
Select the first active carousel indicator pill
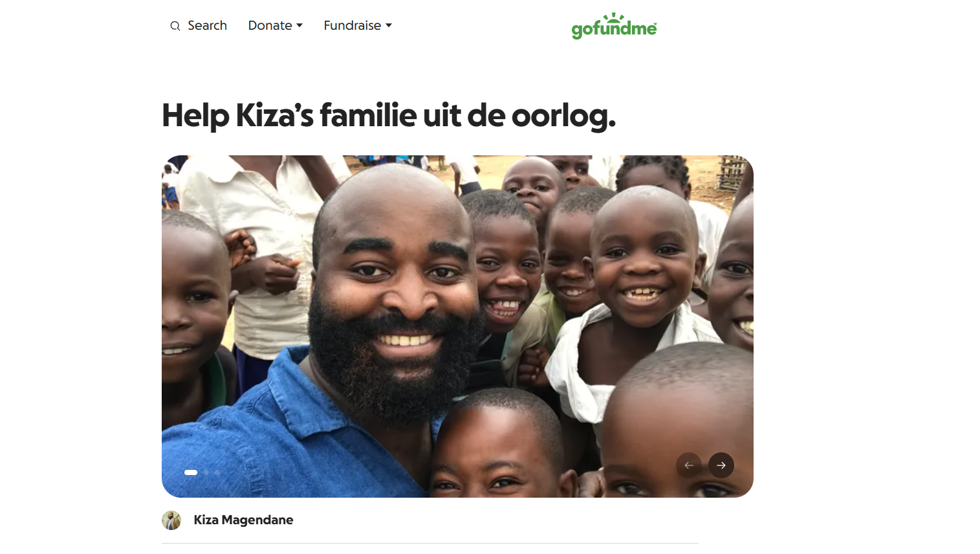coord(191,472)
